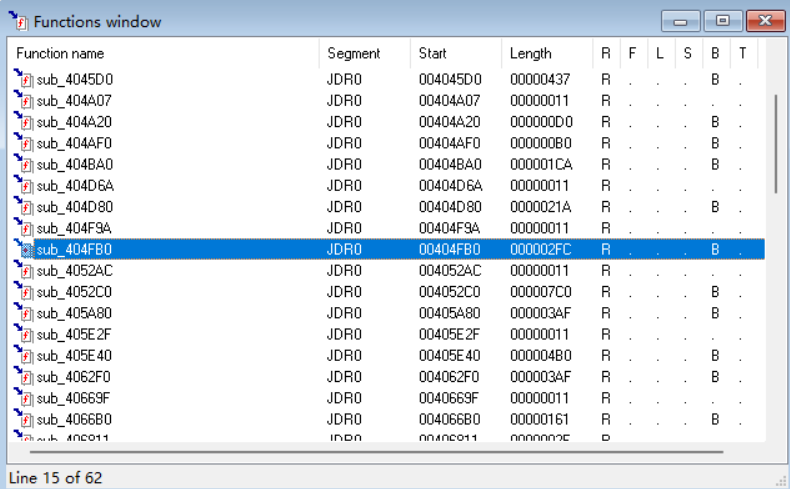This screenshot has height=489, width=790.
Task: Select function sub_4045D0 name
Action: [x=75, y=79]
